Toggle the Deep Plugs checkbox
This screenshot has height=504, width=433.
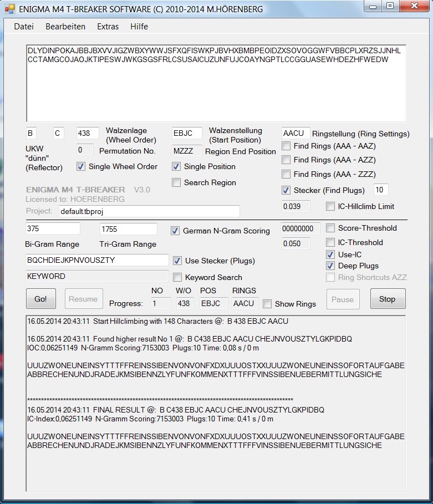click(330, 266)
